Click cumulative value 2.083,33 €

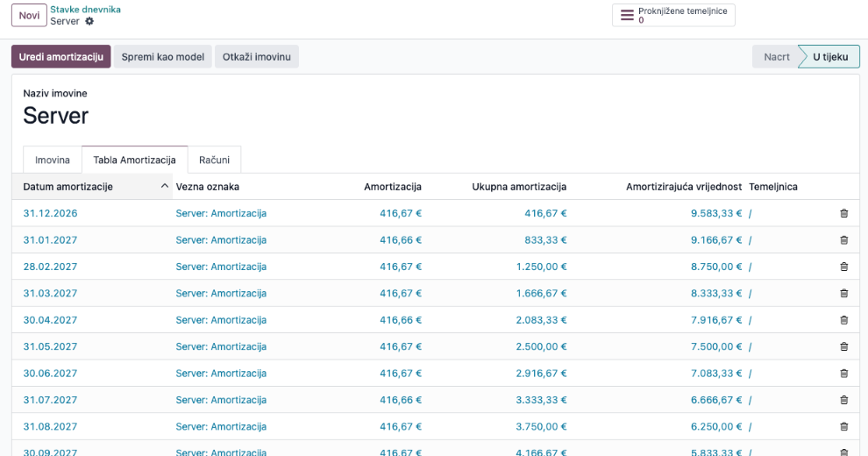(x=541, y=319)
